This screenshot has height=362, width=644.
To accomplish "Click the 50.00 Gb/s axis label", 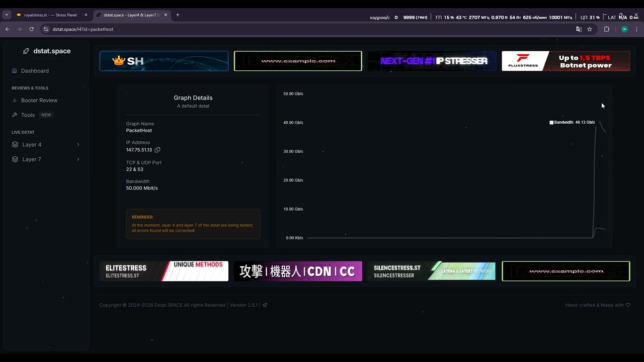I will [293, 94].
